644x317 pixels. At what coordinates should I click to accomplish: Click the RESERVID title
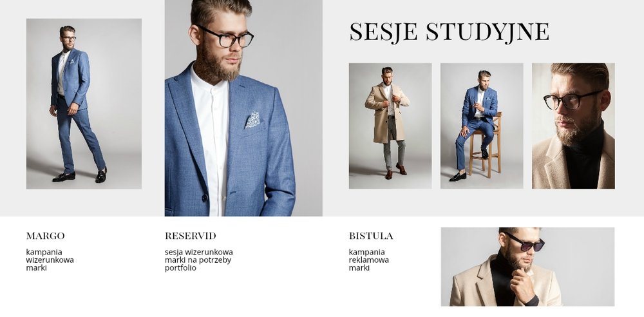191,236
